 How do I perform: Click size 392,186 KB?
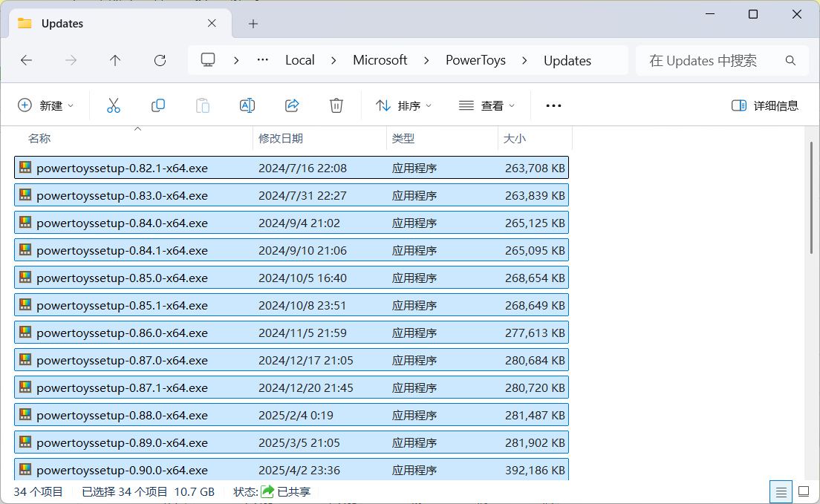tap(535, 470)
